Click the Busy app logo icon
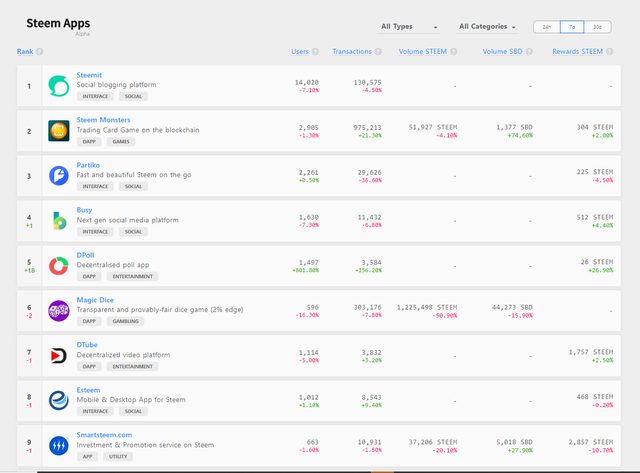640x473 pixels. 59,220
